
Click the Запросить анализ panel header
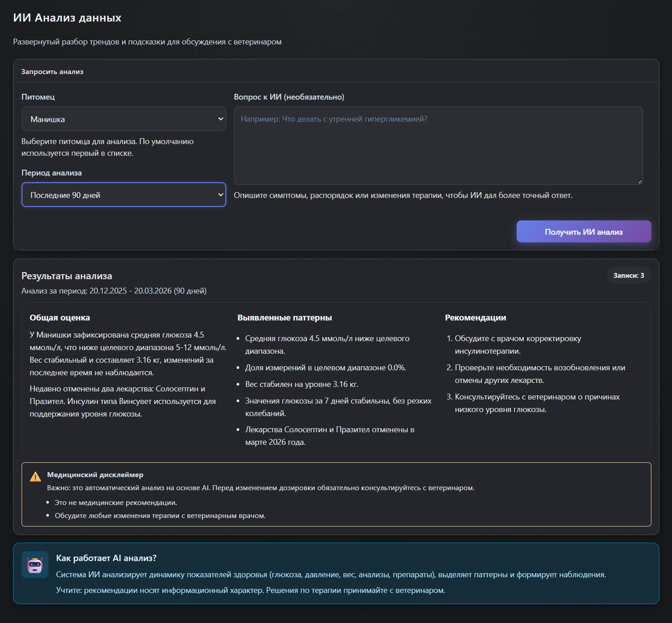(x=52, y=72)
